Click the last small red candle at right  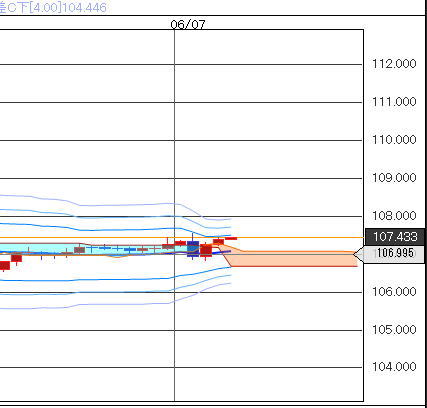click(231, 238)
